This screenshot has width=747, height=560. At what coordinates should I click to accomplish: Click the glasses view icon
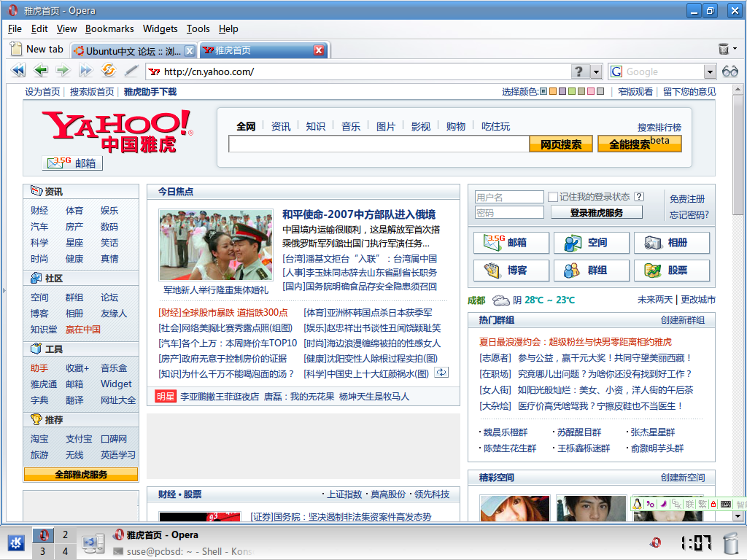(729, 71)
